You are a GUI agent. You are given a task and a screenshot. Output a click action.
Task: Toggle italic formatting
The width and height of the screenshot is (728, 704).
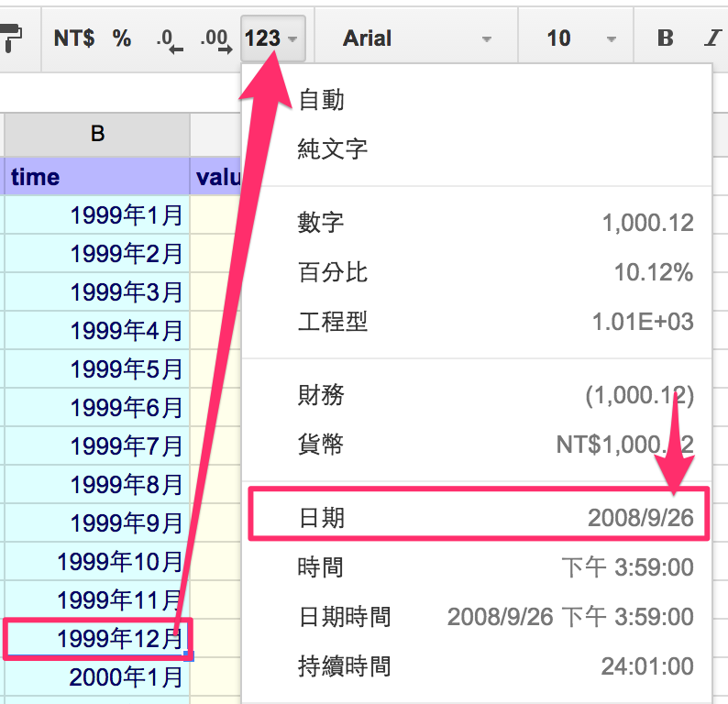[x=712, y=38]
